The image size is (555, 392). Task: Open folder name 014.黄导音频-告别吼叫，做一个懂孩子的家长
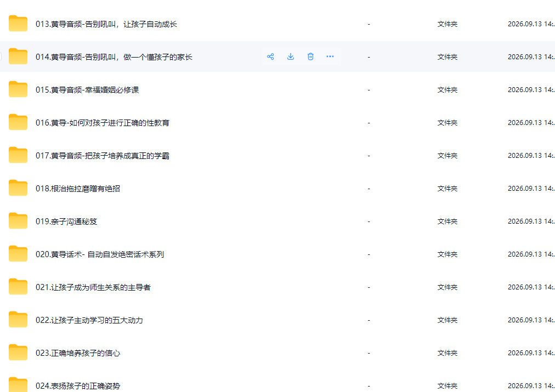point(114,57)
